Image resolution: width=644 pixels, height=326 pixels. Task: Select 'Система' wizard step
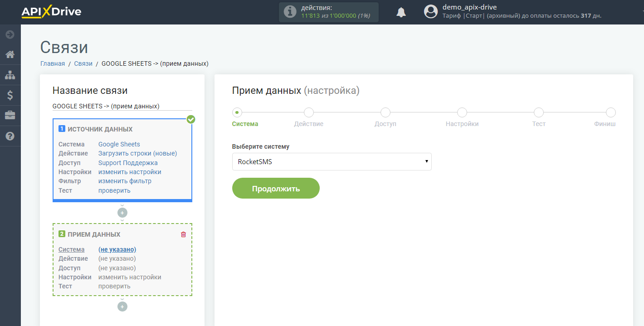point(237,112)
